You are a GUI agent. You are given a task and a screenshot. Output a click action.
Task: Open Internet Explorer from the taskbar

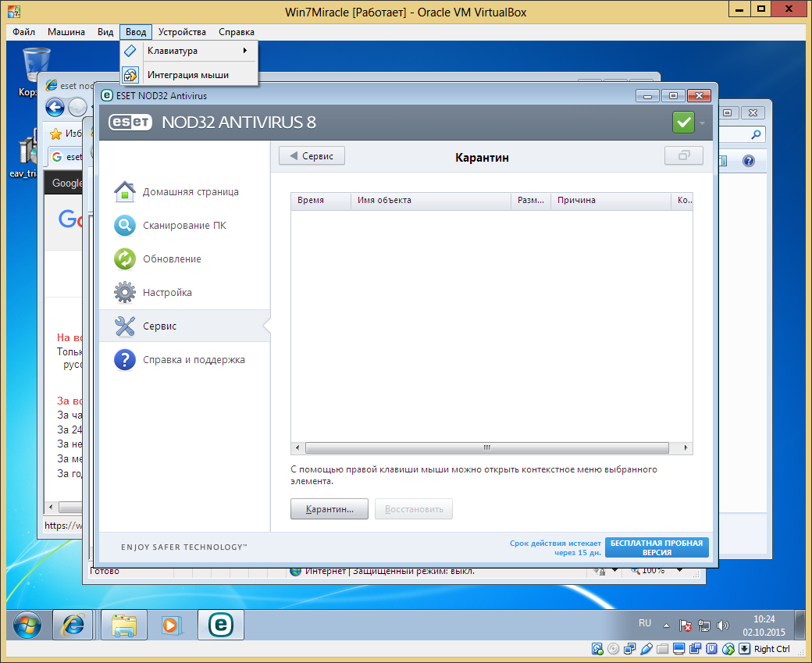click(x=73, y=625)
